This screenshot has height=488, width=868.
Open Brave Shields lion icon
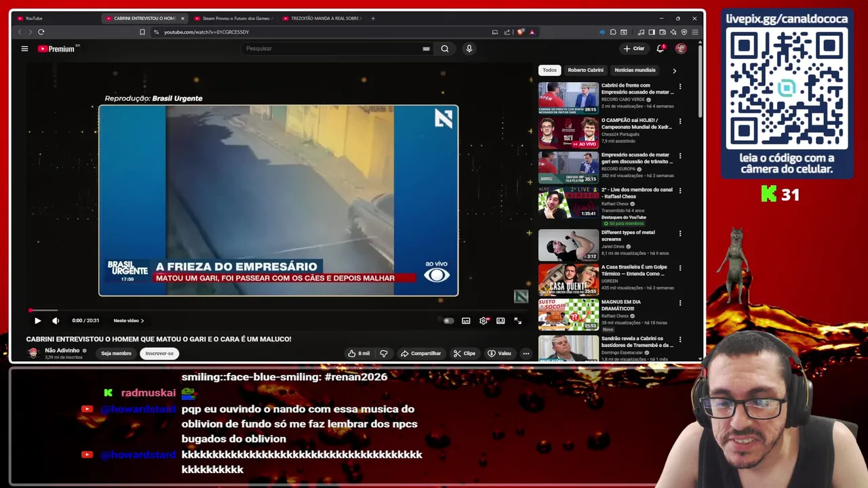pyautogui.click(x=520, y=32)
